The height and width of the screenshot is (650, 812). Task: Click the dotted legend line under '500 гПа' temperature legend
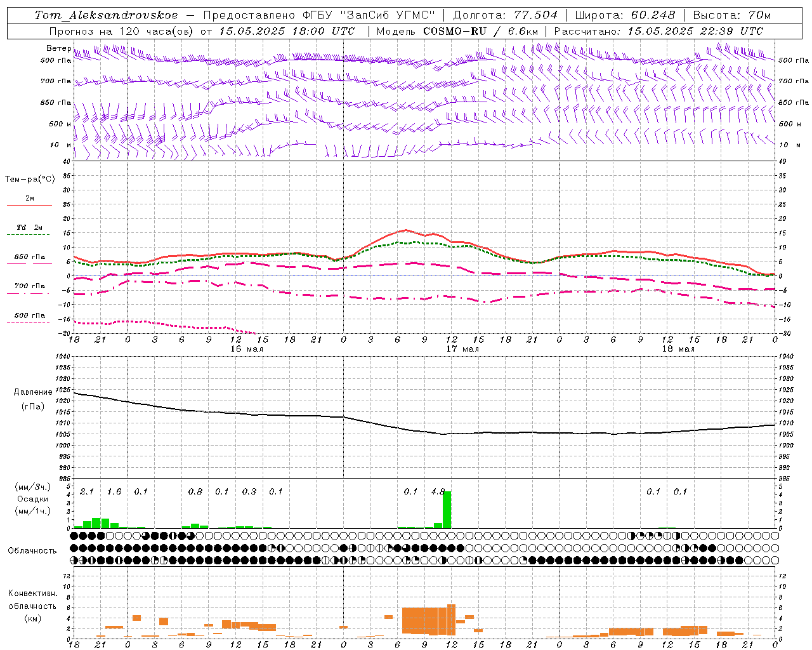(x=28, y=323)
